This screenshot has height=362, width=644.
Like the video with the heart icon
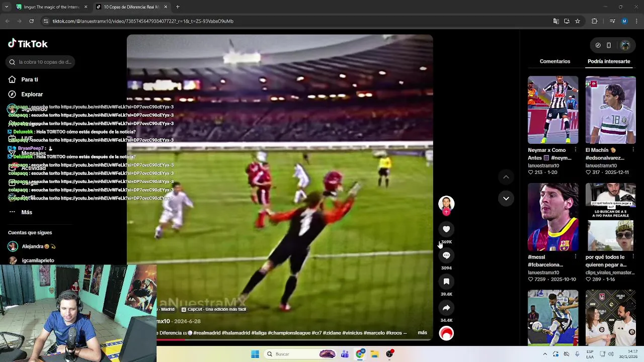pos(446,229)
